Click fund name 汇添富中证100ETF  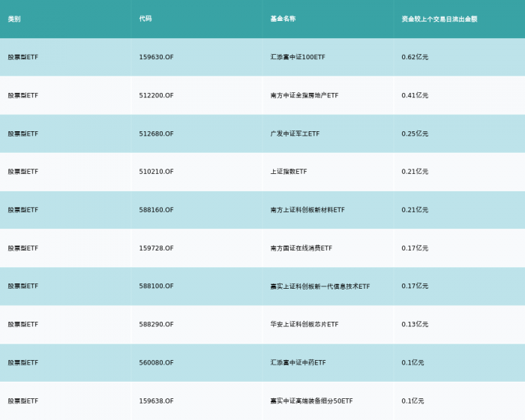[298, 57]
